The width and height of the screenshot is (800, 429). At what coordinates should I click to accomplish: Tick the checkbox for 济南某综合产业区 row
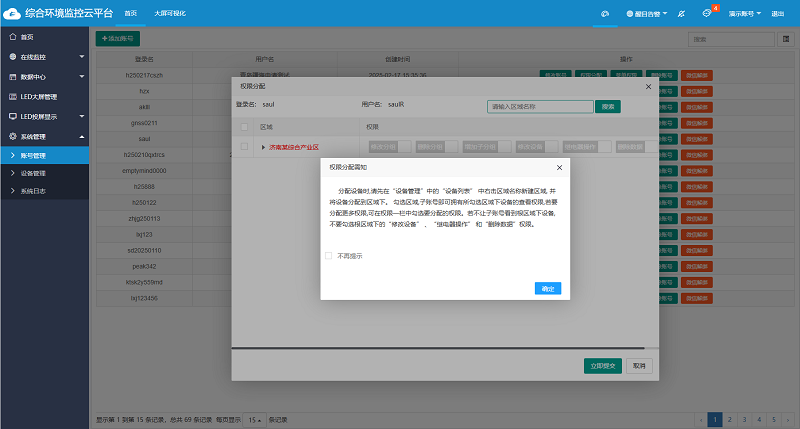[x=244, y=147]
